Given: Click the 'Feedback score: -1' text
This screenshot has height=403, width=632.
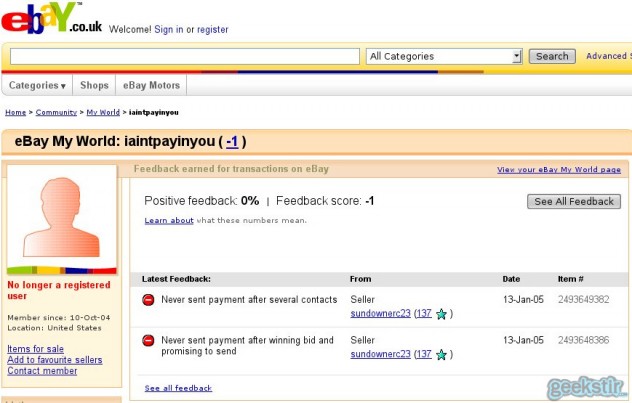Looking at the screenshot, I should click(x=325, y=201).
